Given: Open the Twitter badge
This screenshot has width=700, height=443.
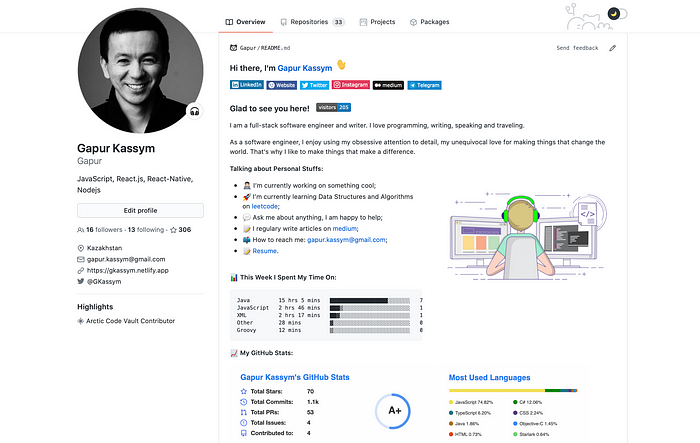Looking at the screenshot, I should pos(314,85).
